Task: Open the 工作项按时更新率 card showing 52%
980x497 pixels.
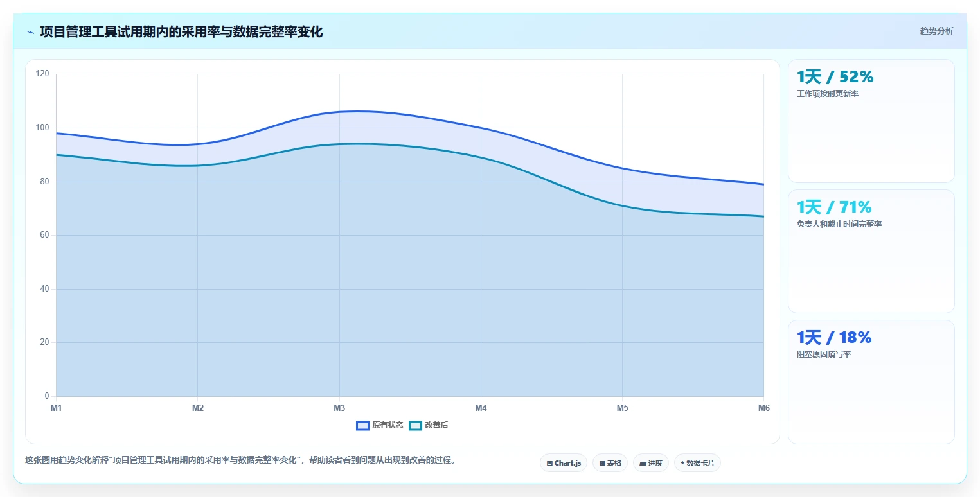Action: tap(871, 121)
